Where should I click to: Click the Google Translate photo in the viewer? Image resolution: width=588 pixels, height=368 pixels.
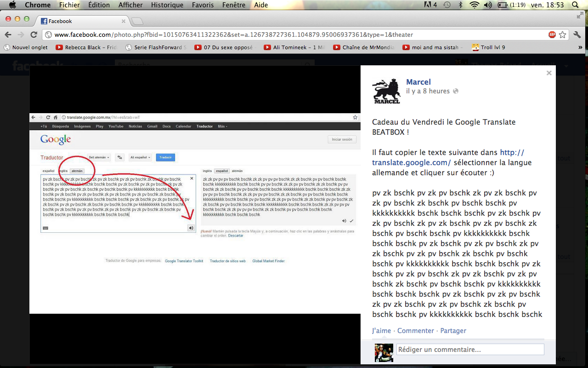point(195,213)
